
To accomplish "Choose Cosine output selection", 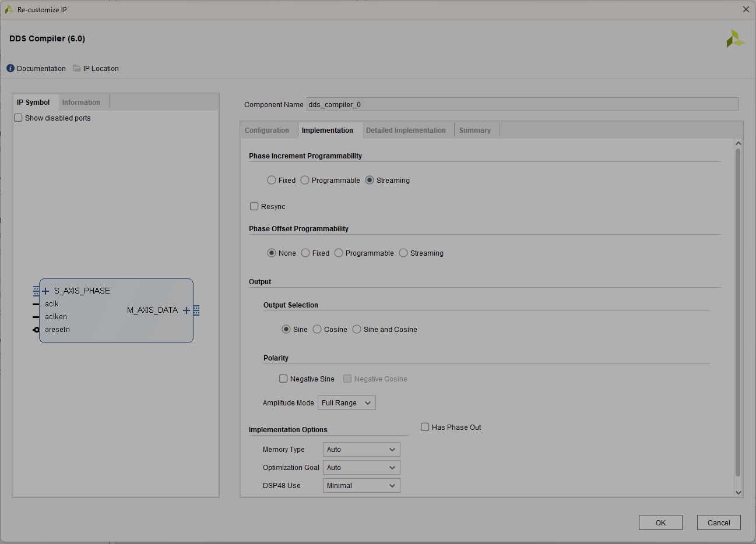I will click(x=317, y=329).
